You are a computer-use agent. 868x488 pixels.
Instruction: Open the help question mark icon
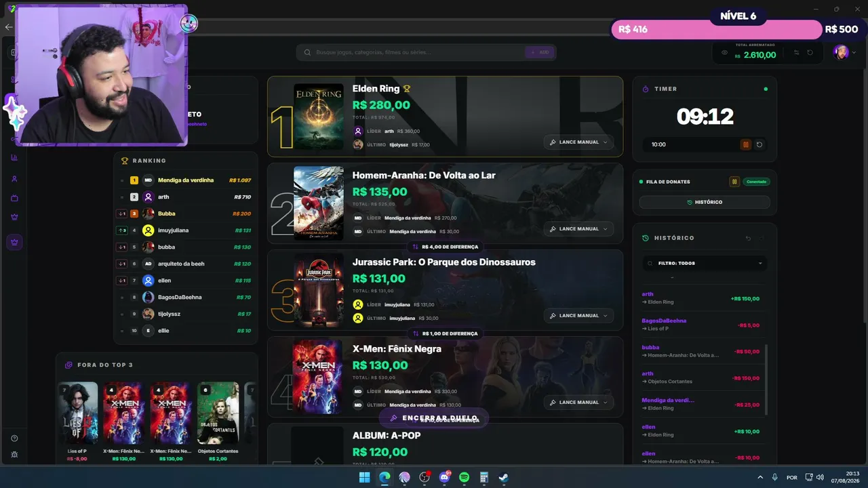pyautogui.click(x=14, y=439)
